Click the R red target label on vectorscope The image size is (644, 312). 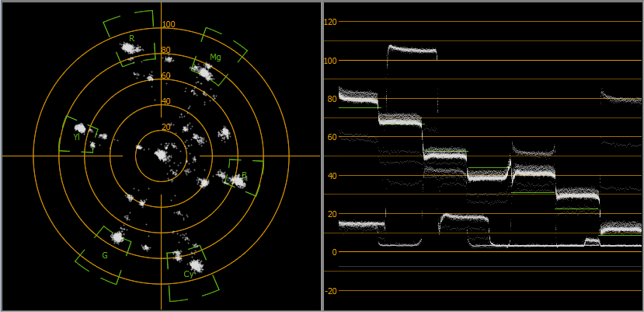[132, 38]
